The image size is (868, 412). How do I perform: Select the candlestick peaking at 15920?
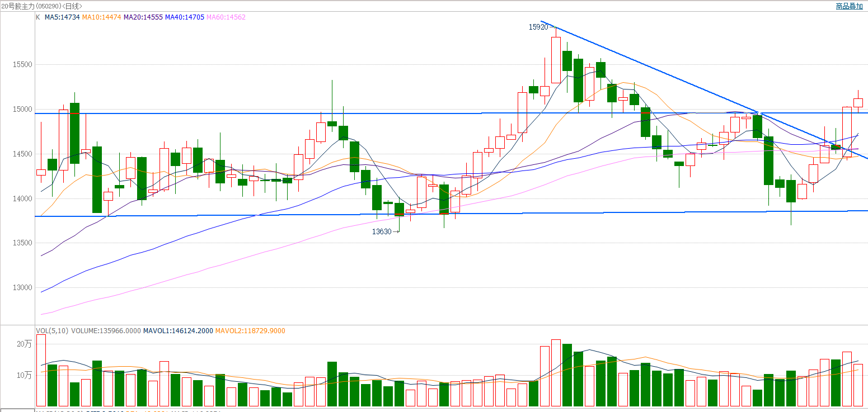(556, 60)
